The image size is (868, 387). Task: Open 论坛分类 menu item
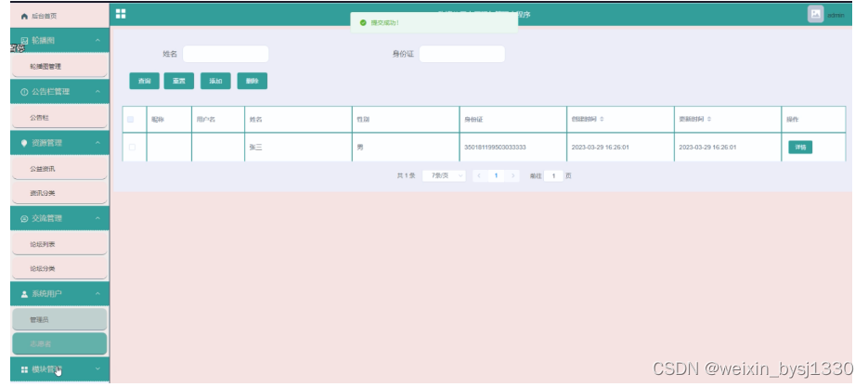click(59, 268)
